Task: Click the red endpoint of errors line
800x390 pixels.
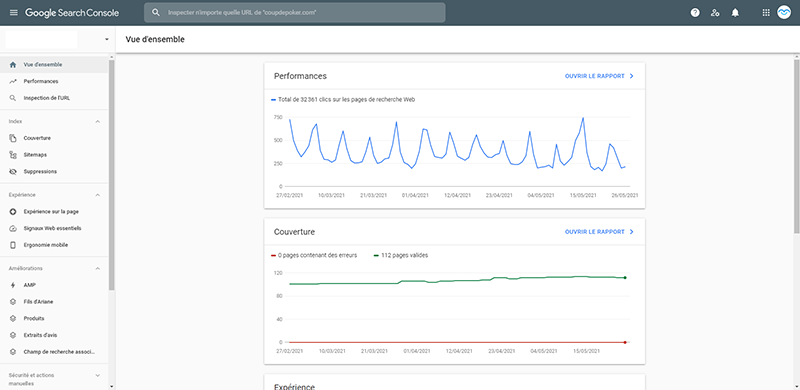Action: tap(625, 342)
